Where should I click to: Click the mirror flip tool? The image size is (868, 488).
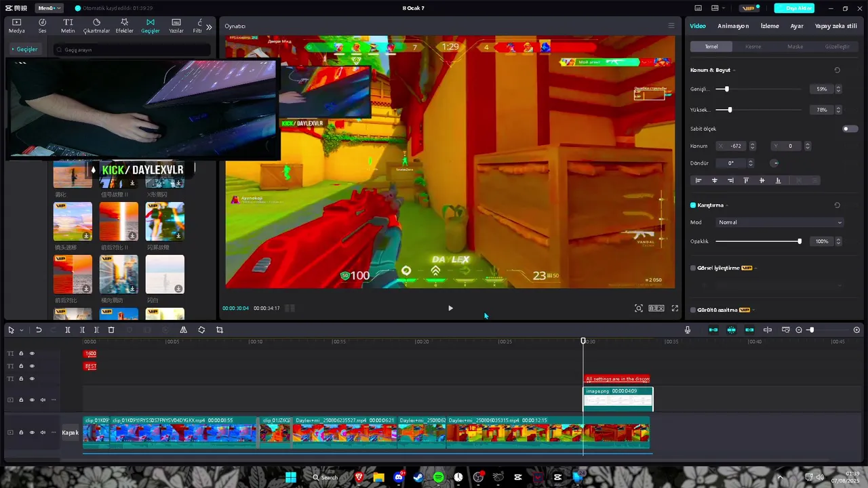pos(183,330)
